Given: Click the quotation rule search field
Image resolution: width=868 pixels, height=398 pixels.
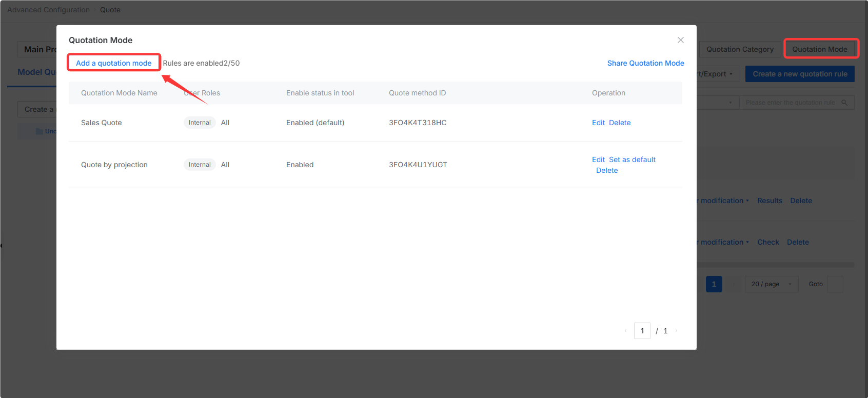Looking at the screenshot, I should [790, 103].
